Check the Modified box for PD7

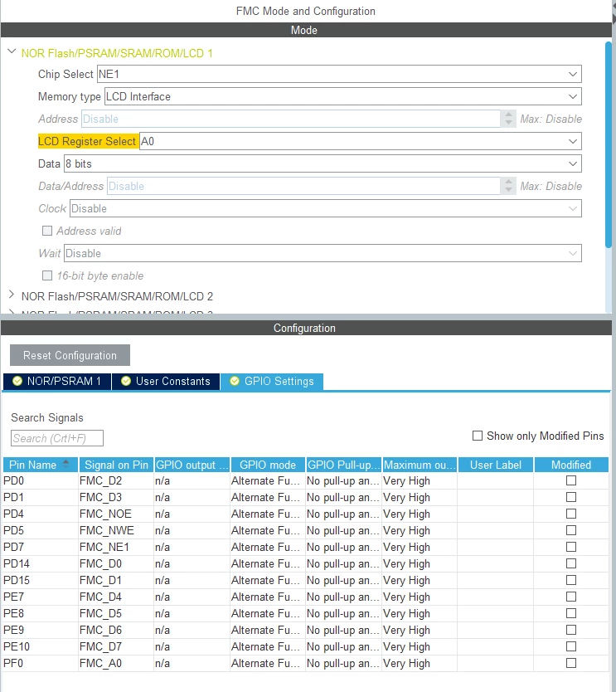pos(571,547)
